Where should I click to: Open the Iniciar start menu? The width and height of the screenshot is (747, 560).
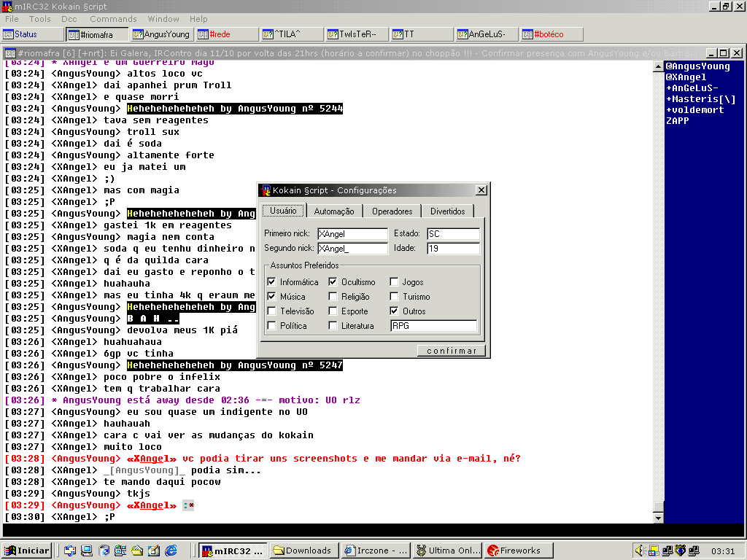[x=27, y=551]
